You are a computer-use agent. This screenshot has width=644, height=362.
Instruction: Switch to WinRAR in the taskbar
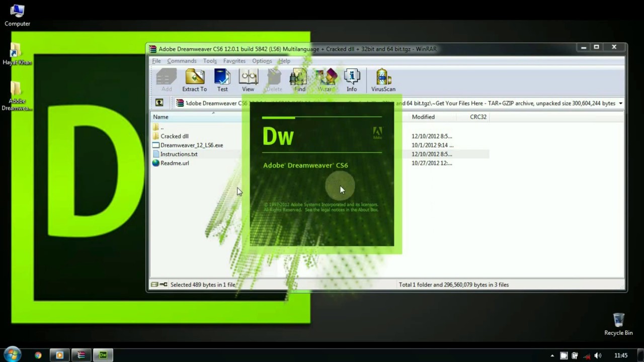pyautogui.click(x=81, y=355)
